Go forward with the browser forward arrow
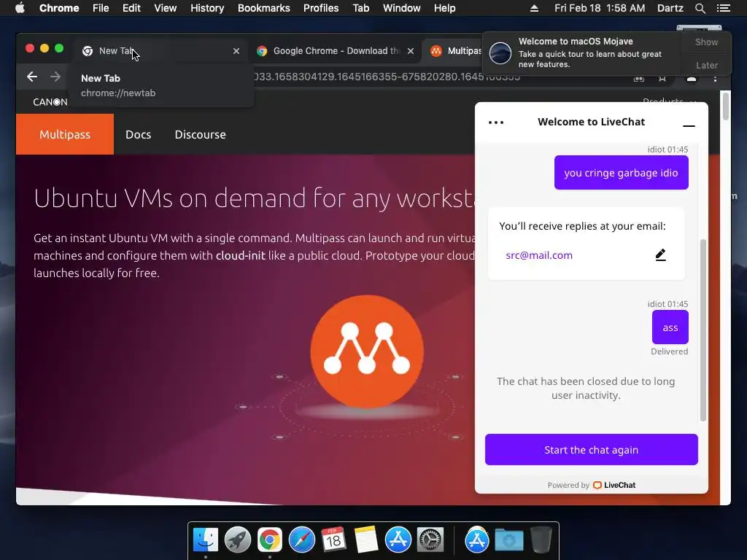747x560 pixels. [55, 77]
